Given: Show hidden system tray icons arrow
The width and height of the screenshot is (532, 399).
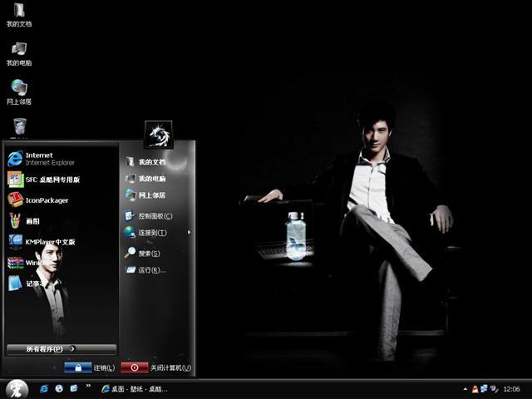Looking at the screenshot, I should click(465, 389).
